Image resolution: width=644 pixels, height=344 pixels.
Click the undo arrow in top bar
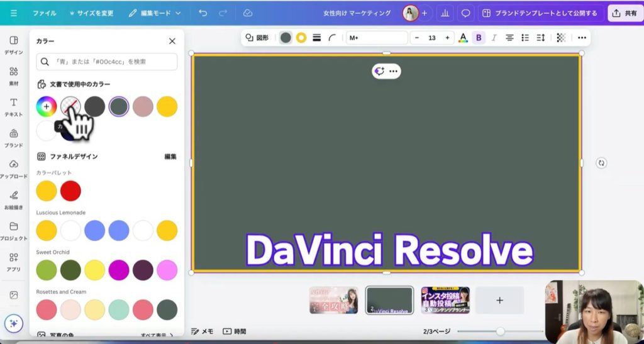pyautogui.click(x=203, y=13)
